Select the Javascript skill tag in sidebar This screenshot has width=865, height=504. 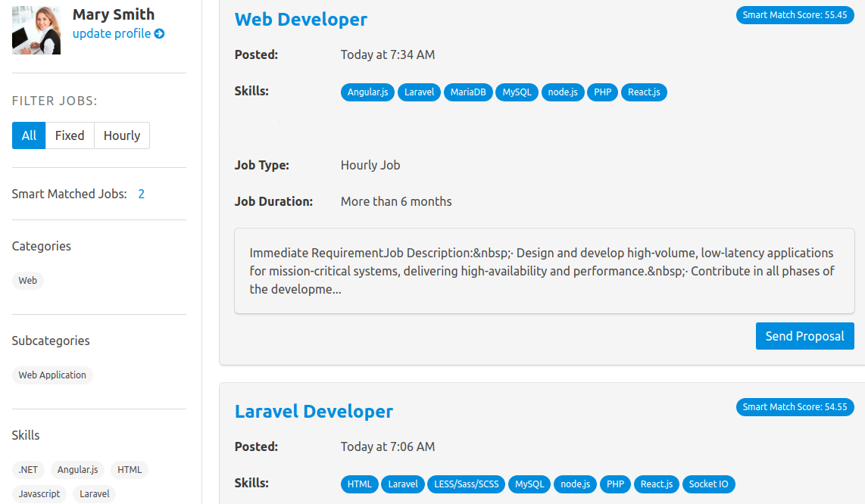pyautogui.click(x=39, y=494)
